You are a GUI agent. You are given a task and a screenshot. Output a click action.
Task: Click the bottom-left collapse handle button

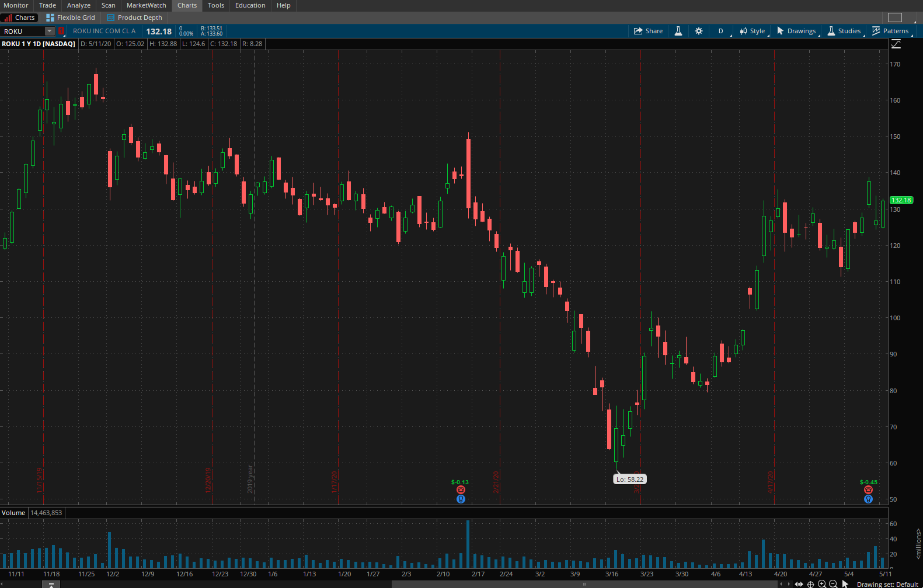(x=51, y=584)
